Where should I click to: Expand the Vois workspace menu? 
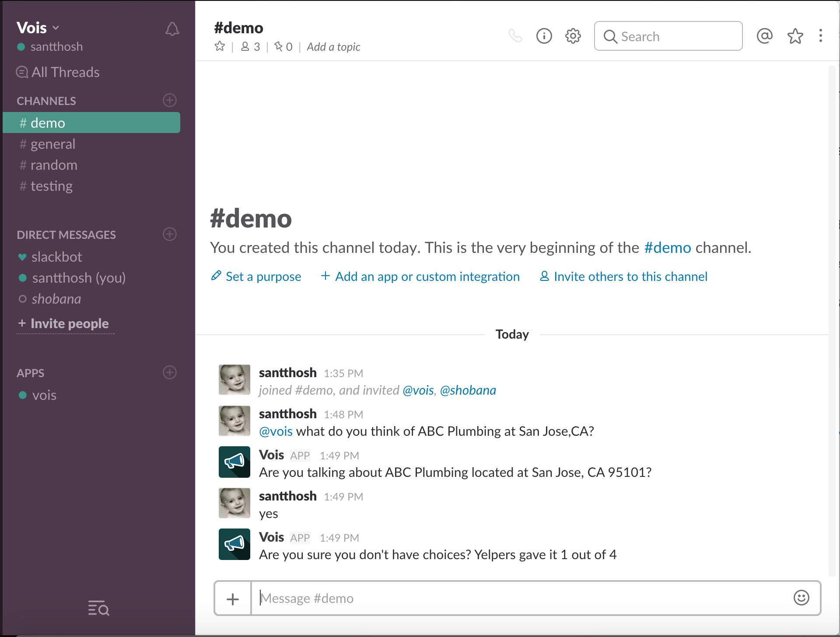coord(38,28)
